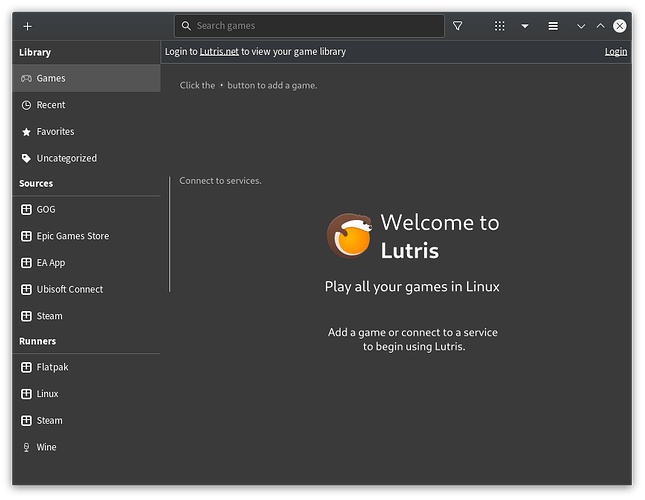Select the Flatpak runner
Image resolution: width=645 pixels, height=500 pixels.
tap(86, 367)
